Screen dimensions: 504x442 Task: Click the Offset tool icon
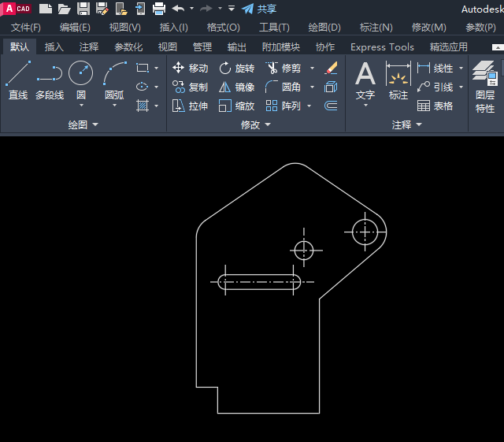click(331, 106)
